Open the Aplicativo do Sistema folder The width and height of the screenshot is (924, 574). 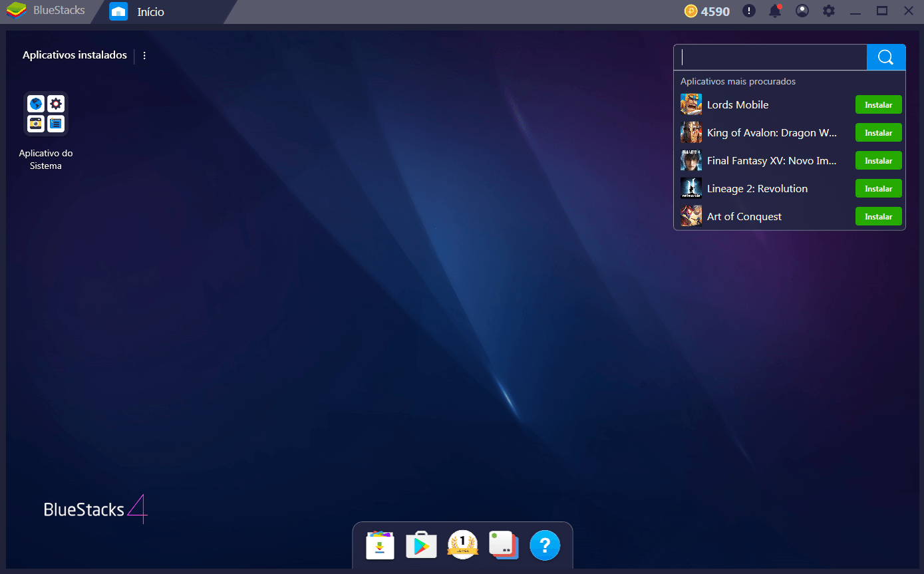tap(46, 114)
